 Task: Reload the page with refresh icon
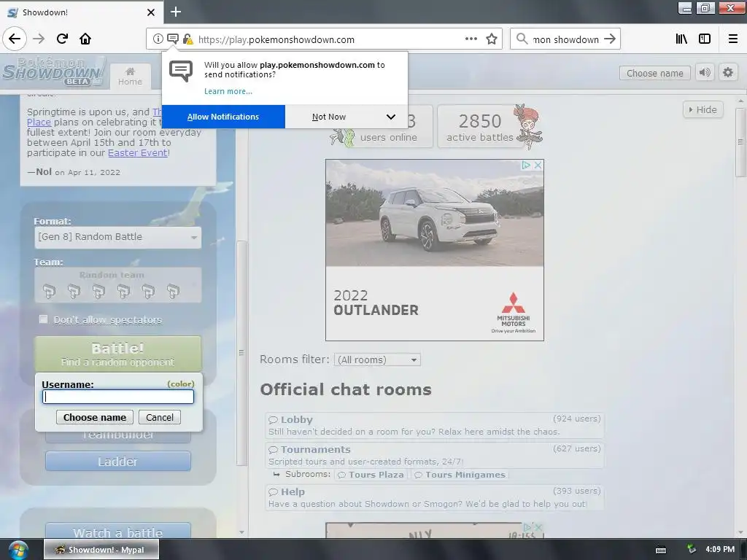click(x=62, y=39)
